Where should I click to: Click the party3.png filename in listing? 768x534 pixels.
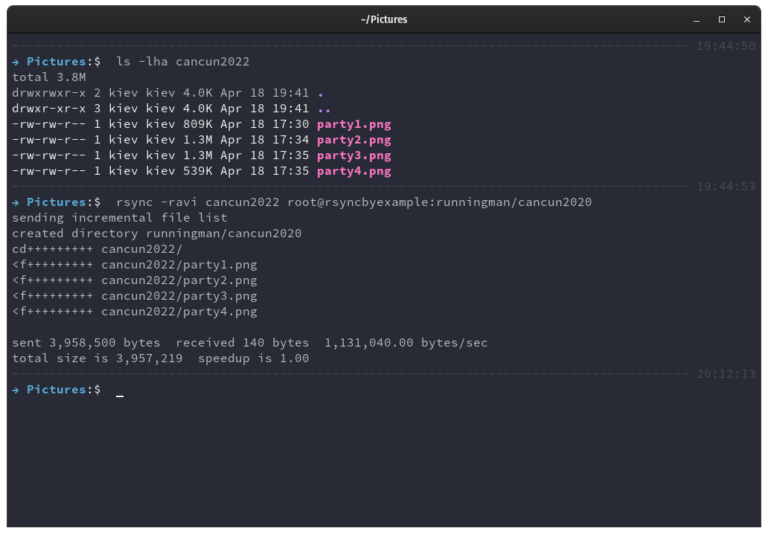[x=354, y=156]
